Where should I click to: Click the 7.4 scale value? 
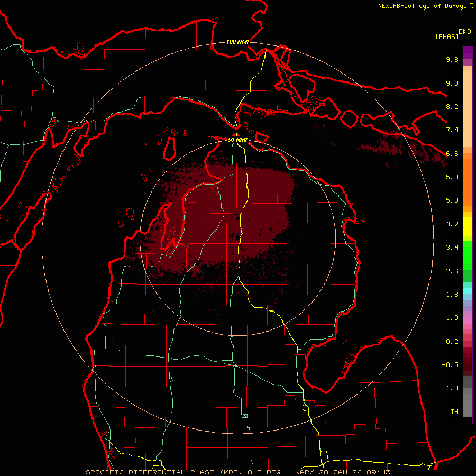tap(452, 130)
